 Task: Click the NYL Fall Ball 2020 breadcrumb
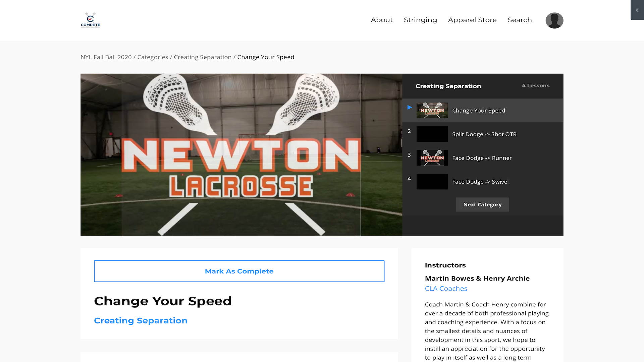point(106,57)
